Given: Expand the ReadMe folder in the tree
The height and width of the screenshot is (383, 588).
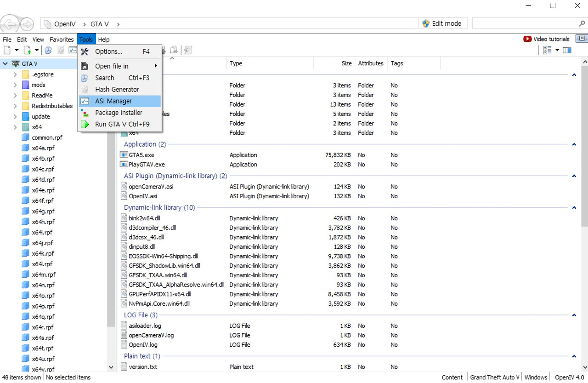Looking at the screenshot, I should [15, 96].
